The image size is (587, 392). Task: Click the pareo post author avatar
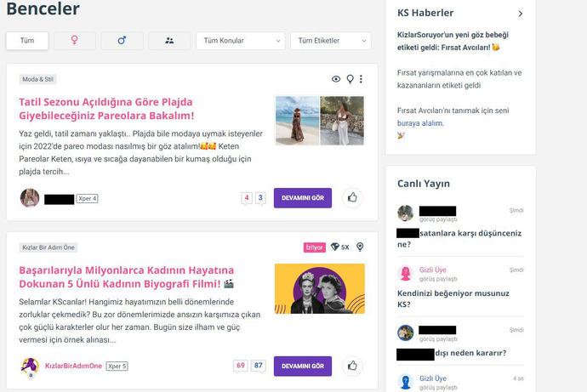pos(30,198)
